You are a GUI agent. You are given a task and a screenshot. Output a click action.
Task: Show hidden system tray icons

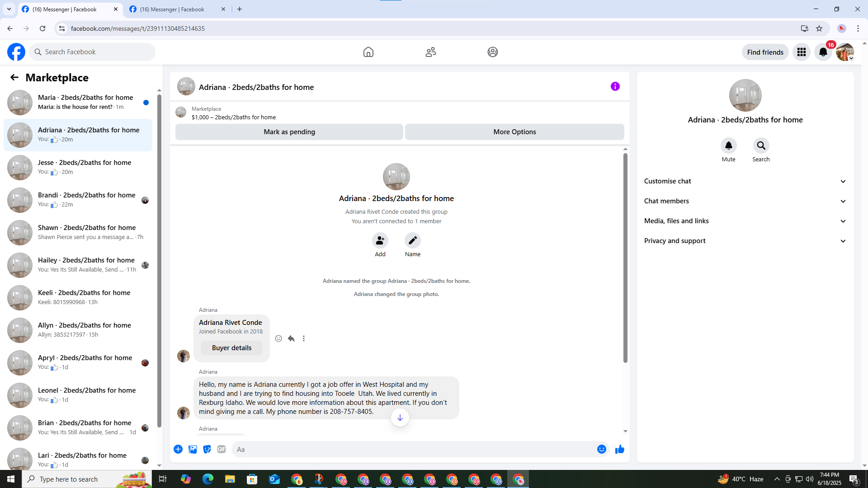pyautogui.click(x=777, y=479)
